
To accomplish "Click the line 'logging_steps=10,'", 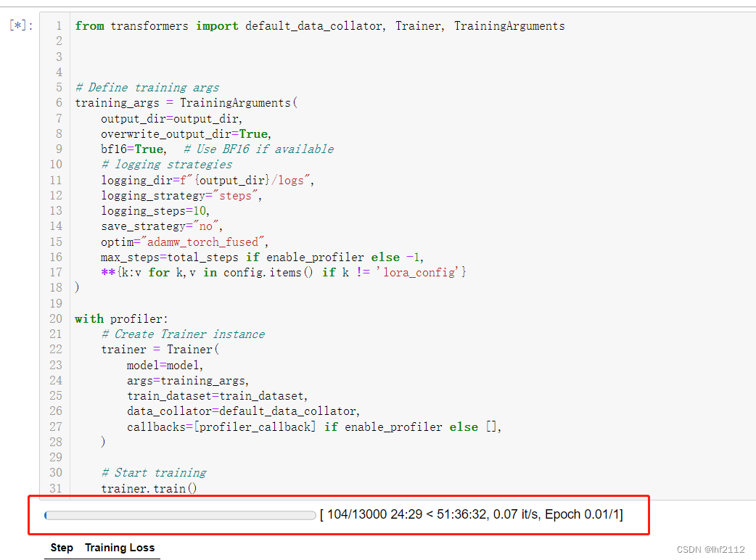I will tap(155, 211).
